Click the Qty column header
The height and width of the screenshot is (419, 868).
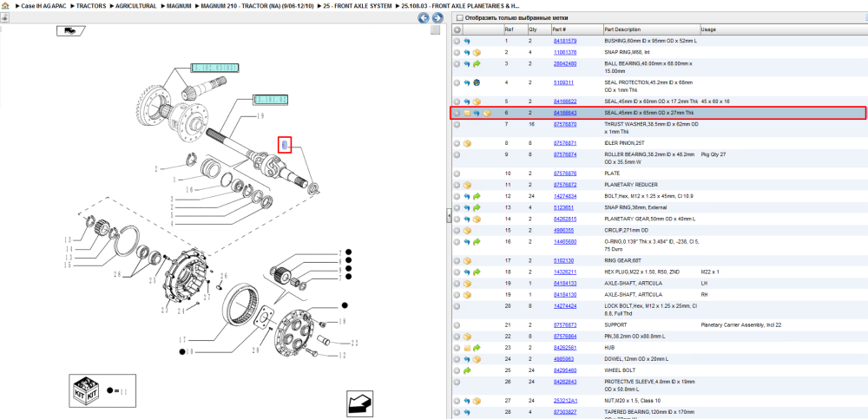[533, 29]
